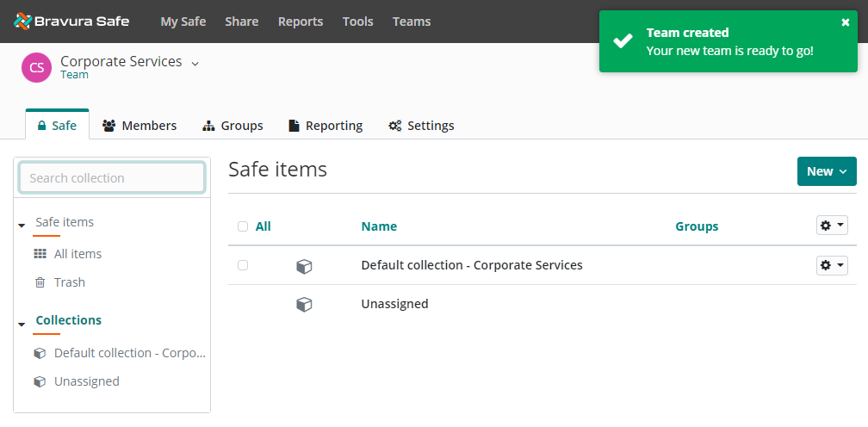This screenshot has height=427, width=868.
Task: Open Trash in sidebar
Action: [x=69, y=282]
